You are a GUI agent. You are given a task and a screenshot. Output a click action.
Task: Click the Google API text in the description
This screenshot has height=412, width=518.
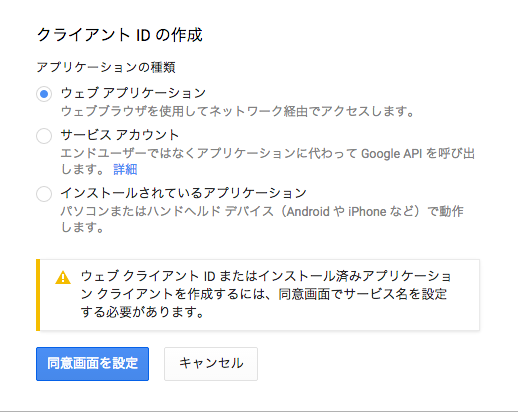tap(392, 154)
